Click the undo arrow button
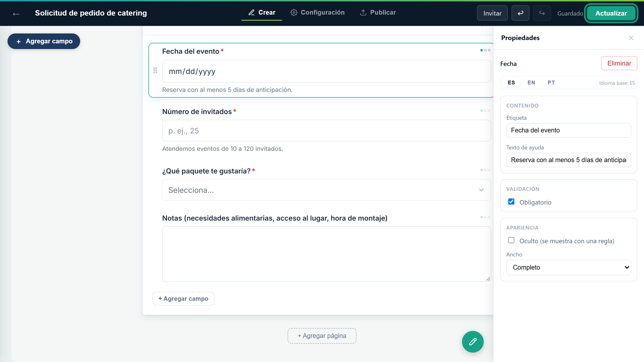Viewport: 644px width, 362px height. (520, 13)
